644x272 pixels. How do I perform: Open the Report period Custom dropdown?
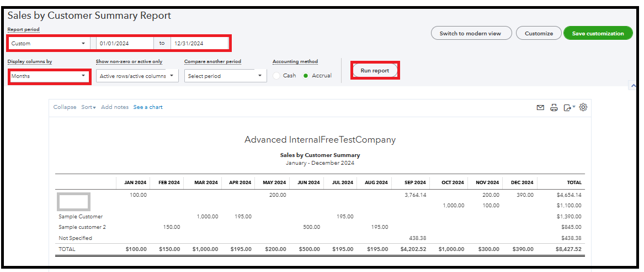point(49,43)
